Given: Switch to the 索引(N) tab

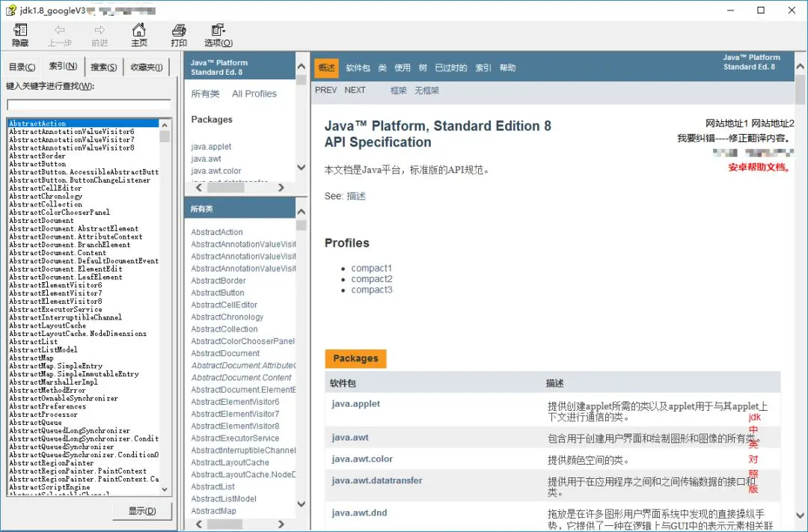Looking at the screenshot, I should coord(63,66).
